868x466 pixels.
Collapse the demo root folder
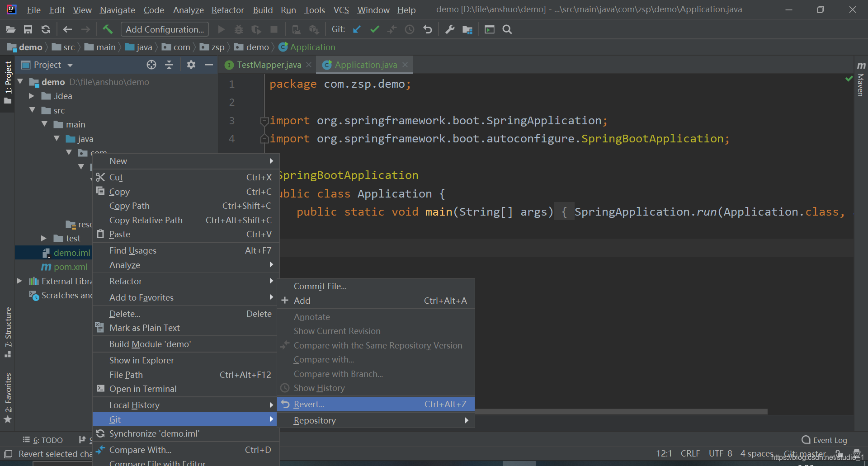tap(20, 82)
